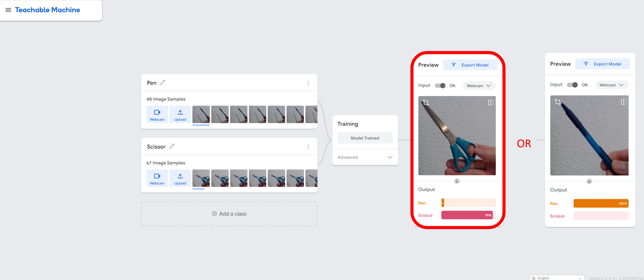Toggle Input switch in the right Preview panel

click(572, 85)
